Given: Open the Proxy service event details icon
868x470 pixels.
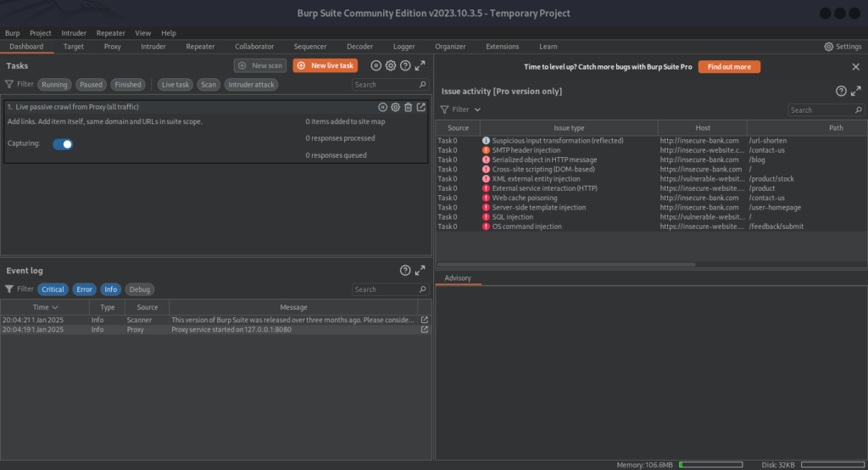Looking at the screenshot, I should pos(425,329).
